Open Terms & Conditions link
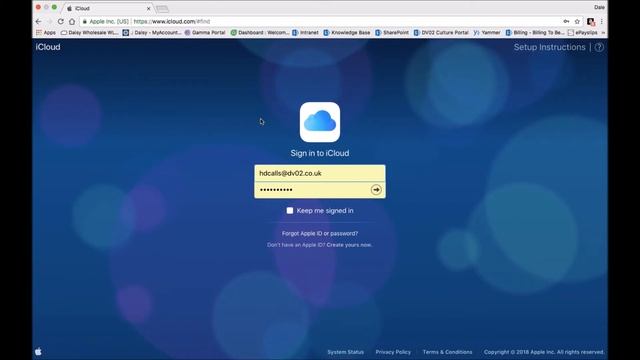This screenshot has width=640, height=360. click(447, 352)
